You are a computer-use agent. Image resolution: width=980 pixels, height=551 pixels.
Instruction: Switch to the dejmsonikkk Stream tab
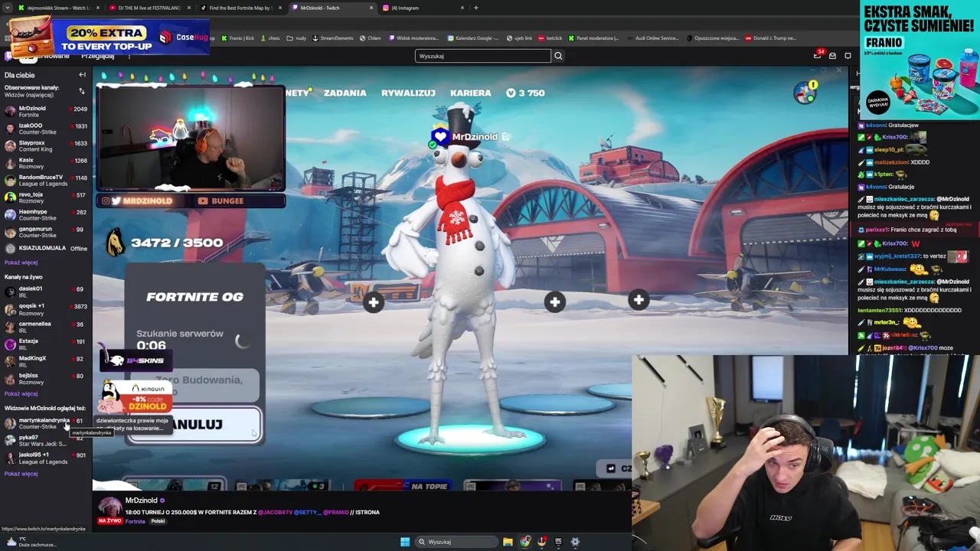point(58,8)
